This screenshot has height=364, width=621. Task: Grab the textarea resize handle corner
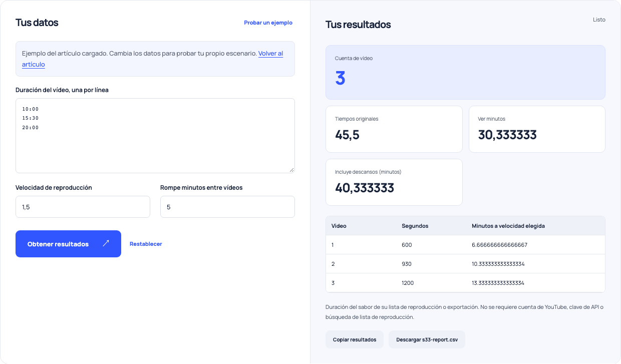pyautogui.click(x=291, y=170)
